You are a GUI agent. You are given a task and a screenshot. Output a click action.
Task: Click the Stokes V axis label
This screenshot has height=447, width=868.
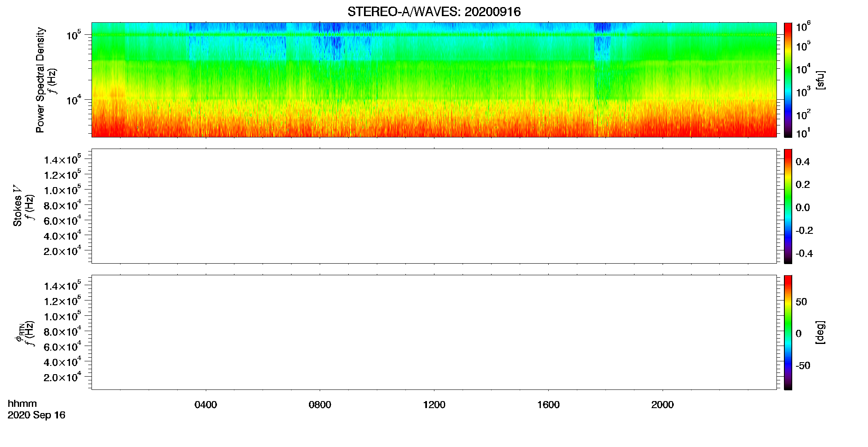[17, 206]
